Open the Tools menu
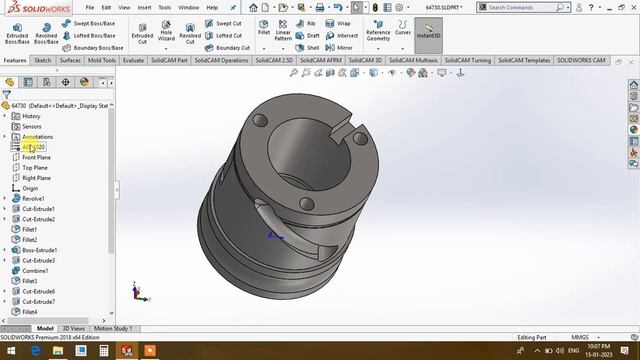The height and width of the screenshot is (360, 640). pyautogui.click(x=165, y=7)
